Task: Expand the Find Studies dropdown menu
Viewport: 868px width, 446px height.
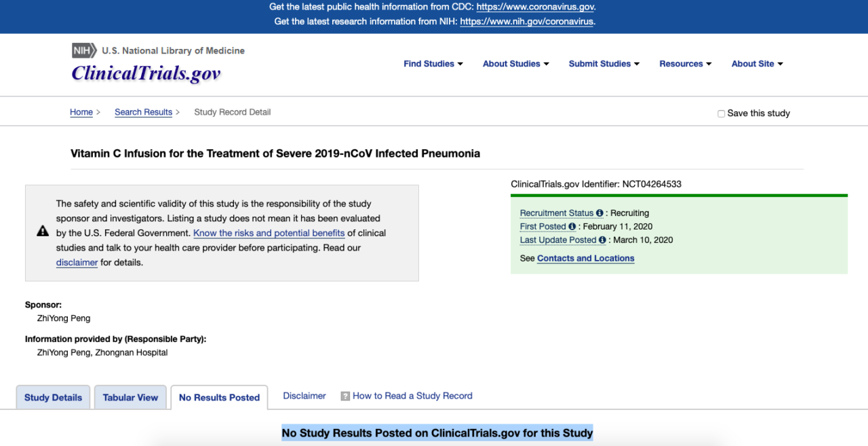Action: [433, 64]
